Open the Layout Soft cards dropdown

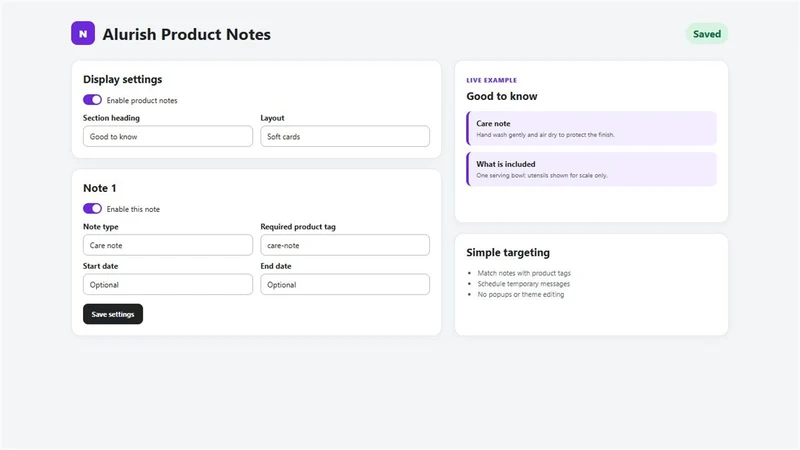pyautogui.click(x=345, y=136)
